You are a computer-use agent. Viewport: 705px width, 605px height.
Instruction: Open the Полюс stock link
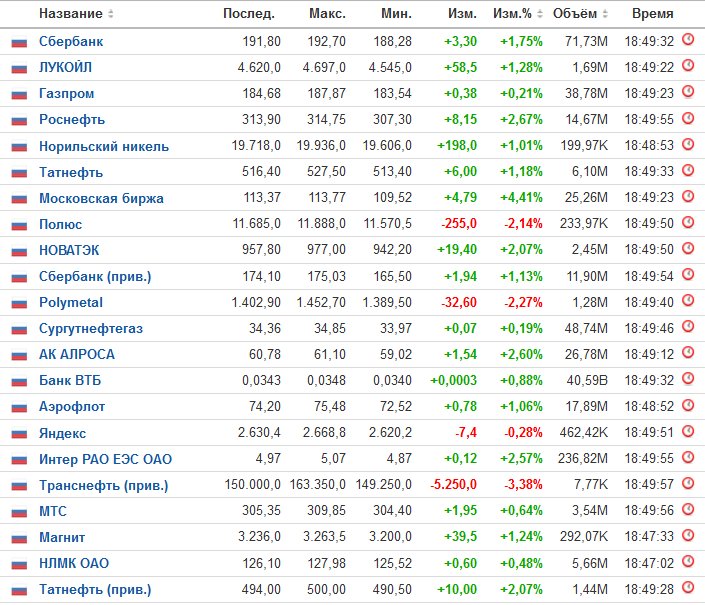point(60,224)
